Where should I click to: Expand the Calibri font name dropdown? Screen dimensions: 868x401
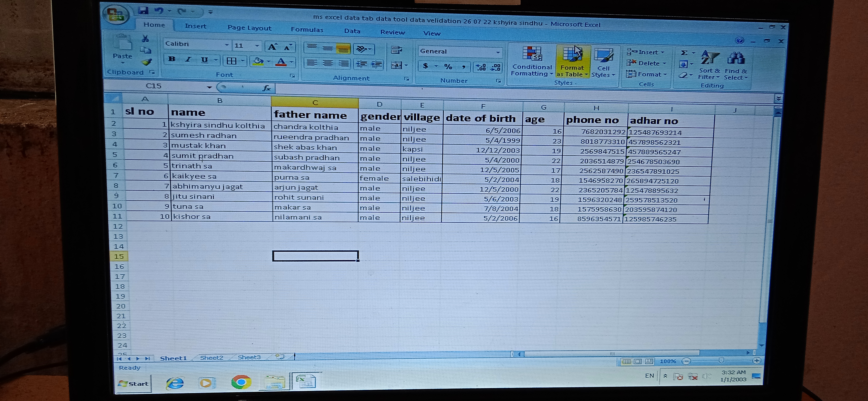[x=227, y=45]
